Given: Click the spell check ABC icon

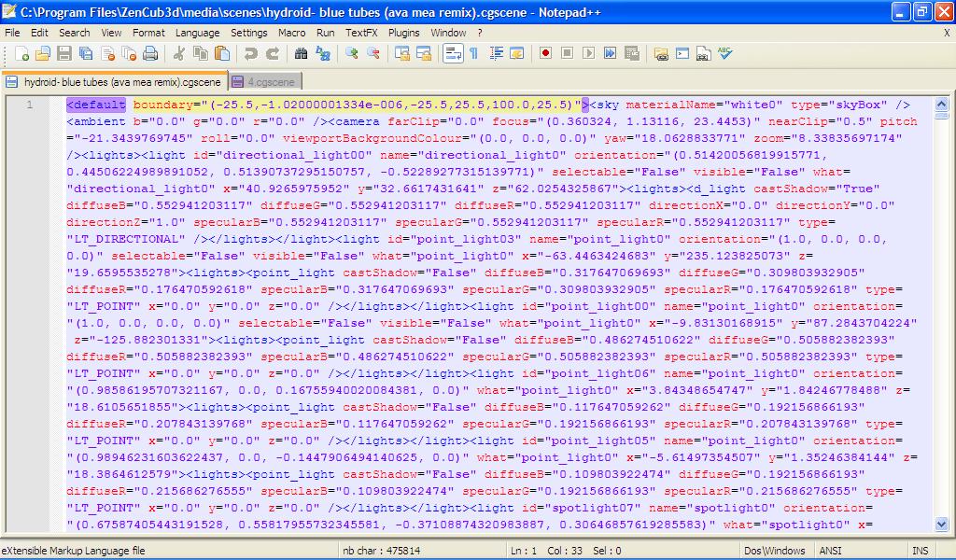Looking at the screenshot, I should tap(725, 54).
